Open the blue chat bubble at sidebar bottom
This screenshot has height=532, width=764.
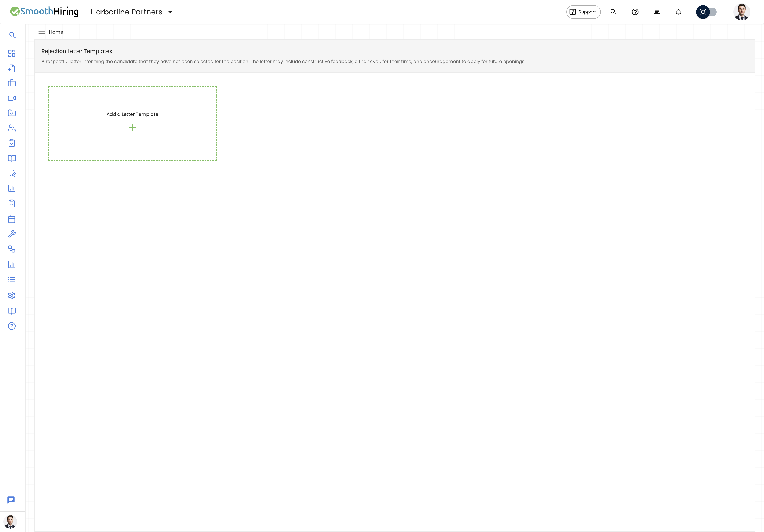point(11,500)
